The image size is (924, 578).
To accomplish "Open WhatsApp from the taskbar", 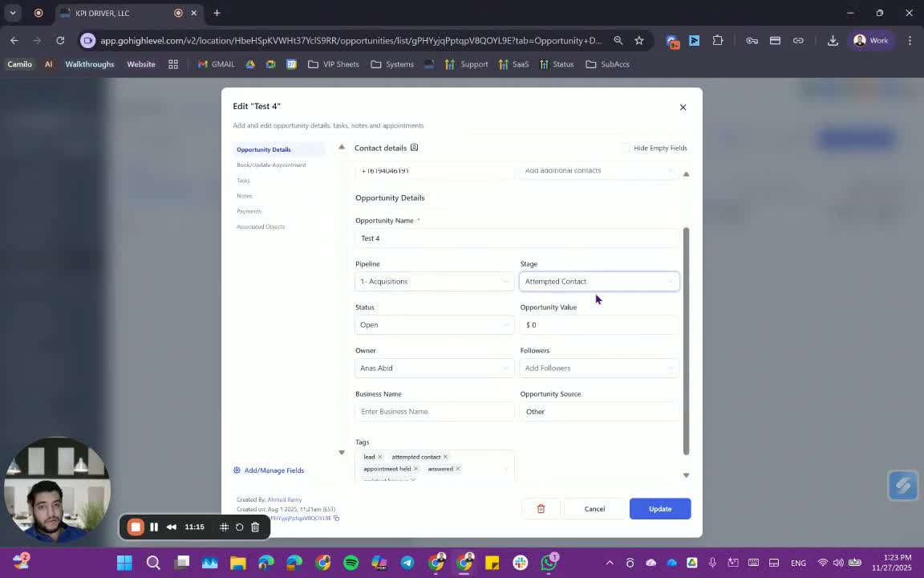I will coord(549,563).
